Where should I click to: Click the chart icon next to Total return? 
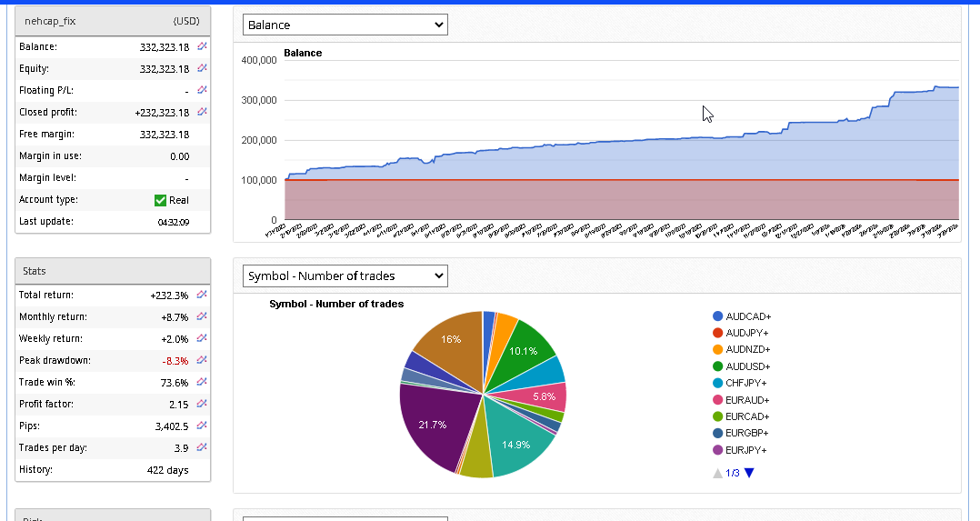coord(202,295)
